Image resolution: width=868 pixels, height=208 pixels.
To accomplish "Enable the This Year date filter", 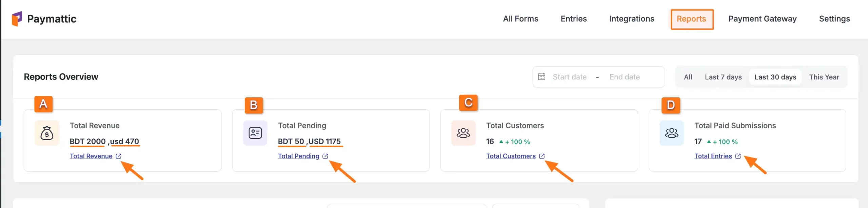I will 825,77.
